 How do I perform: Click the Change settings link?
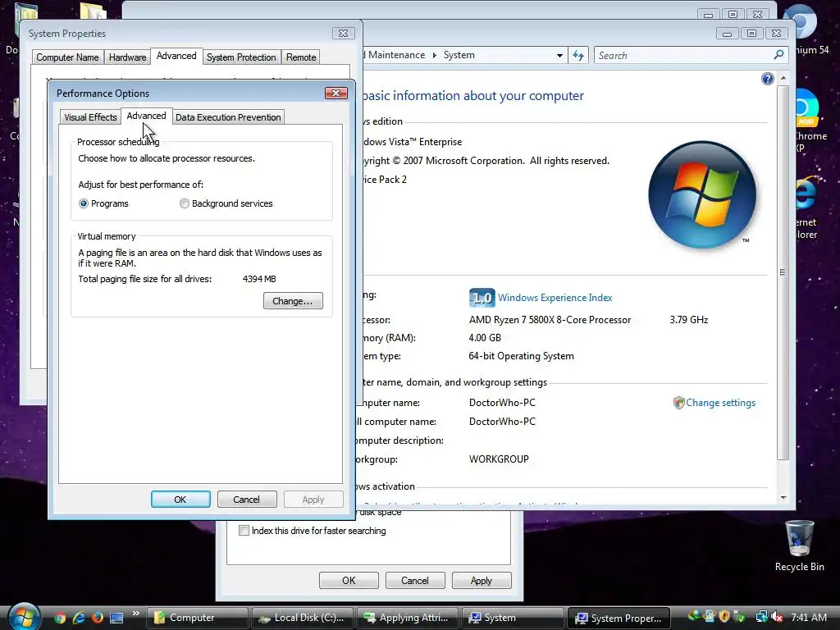[720, 403]
